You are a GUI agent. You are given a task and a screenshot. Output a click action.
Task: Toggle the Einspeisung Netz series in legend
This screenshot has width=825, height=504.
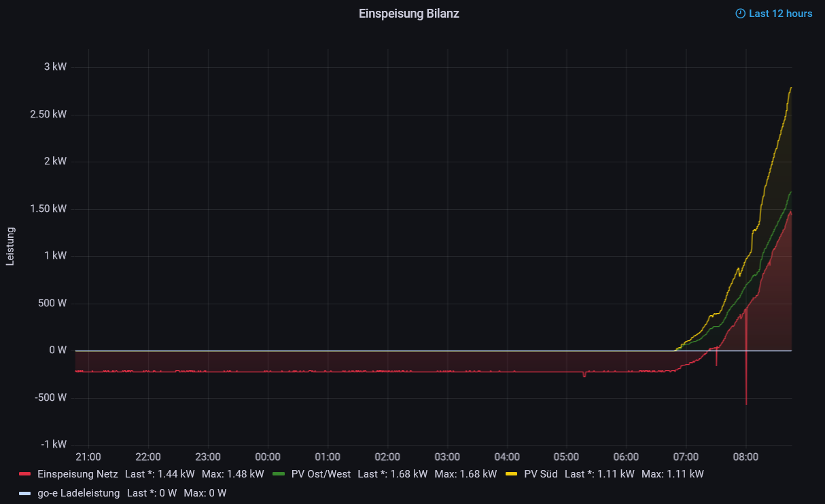pyautogui.click(x=77, y=474)
